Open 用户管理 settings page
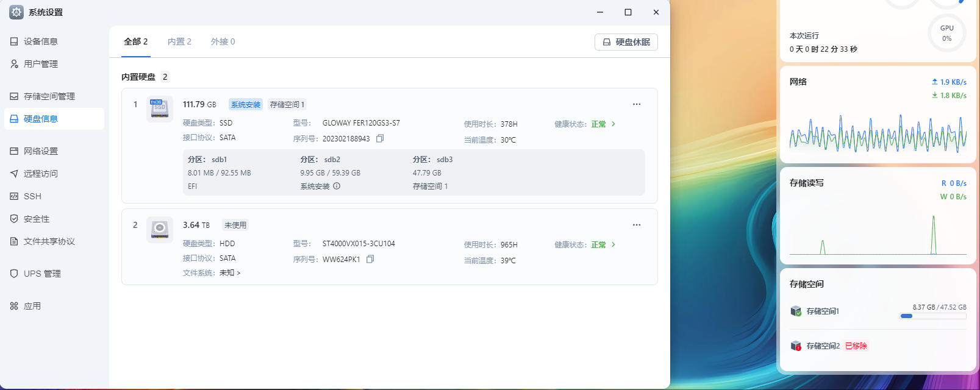Viewport: 980px width, 390px height. point(54,64)
